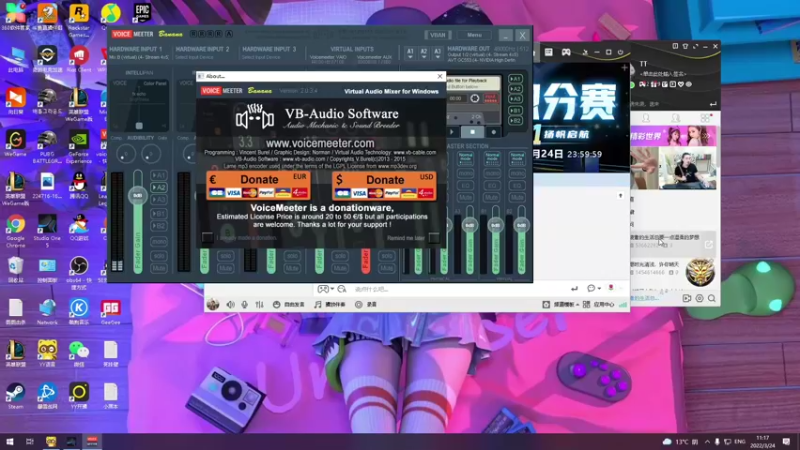Toggle cassette player routing to A3
800x450 pixels.
point(515,98)
